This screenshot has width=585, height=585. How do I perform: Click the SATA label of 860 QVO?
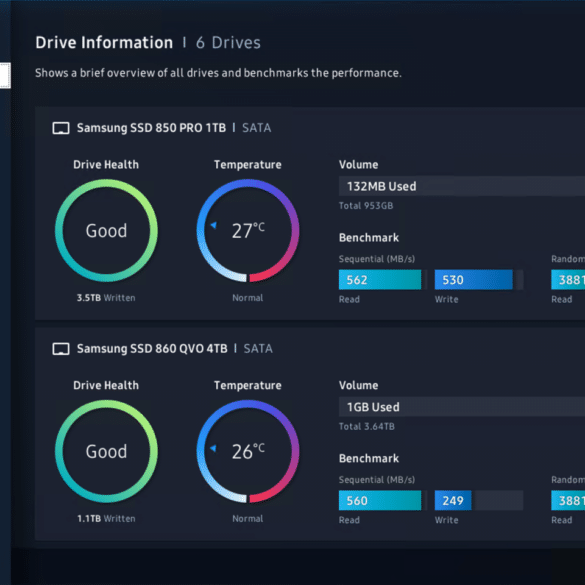tap(258, 349)
